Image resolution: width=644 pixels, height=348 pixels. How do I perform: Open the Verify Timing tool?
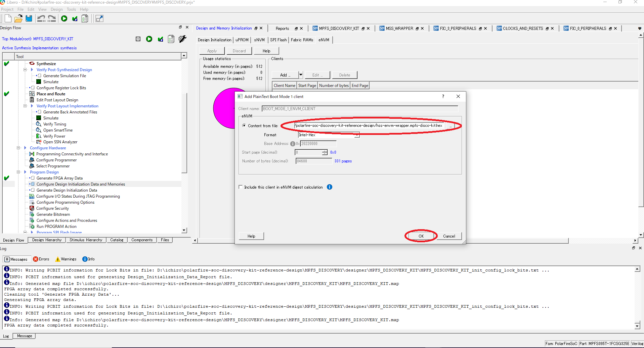54,124
